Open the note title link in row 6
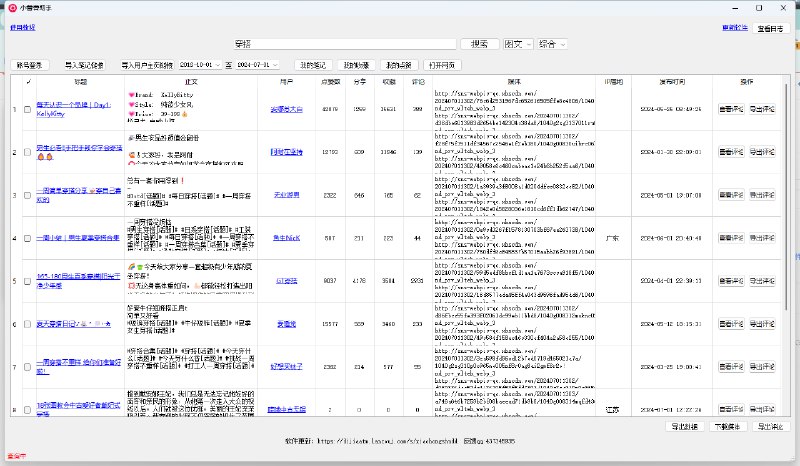Image resolution: width=800 pixels, height=466 pixels. coord(73,324)
